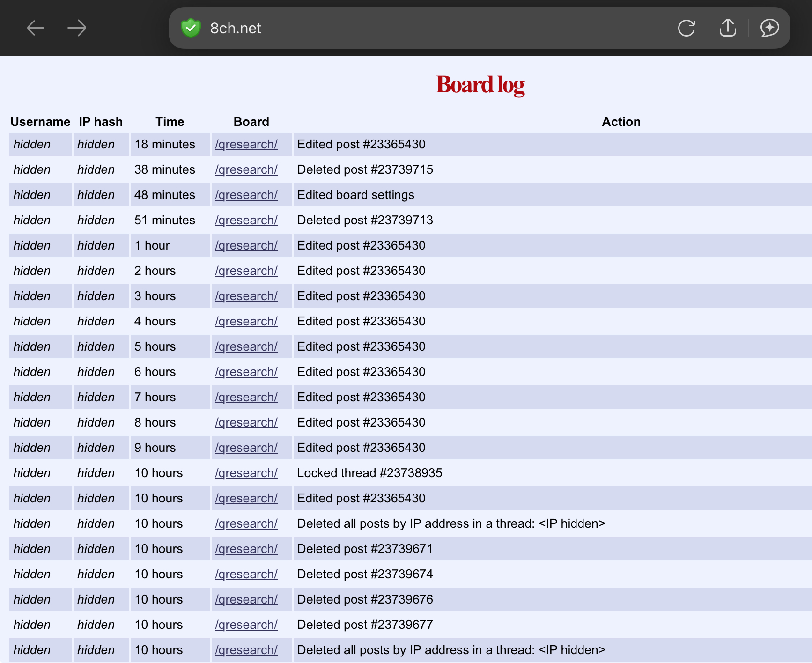This screenshot has height=663, width=812.
Task: Click the browser forward arrow
Action: (77, 28)
